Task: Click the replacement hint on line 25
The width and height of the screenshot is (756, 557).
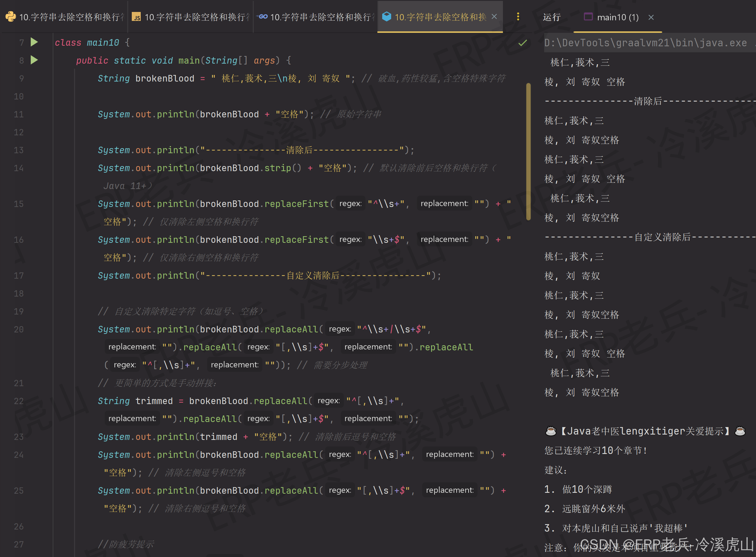Action: 450,490
